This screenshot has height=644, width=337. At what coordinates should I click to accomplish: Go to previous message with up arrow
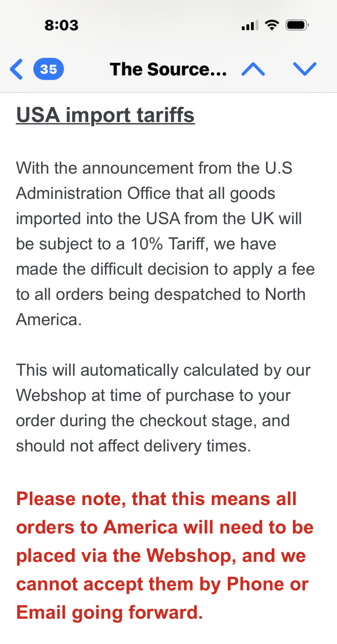(253, 69)
